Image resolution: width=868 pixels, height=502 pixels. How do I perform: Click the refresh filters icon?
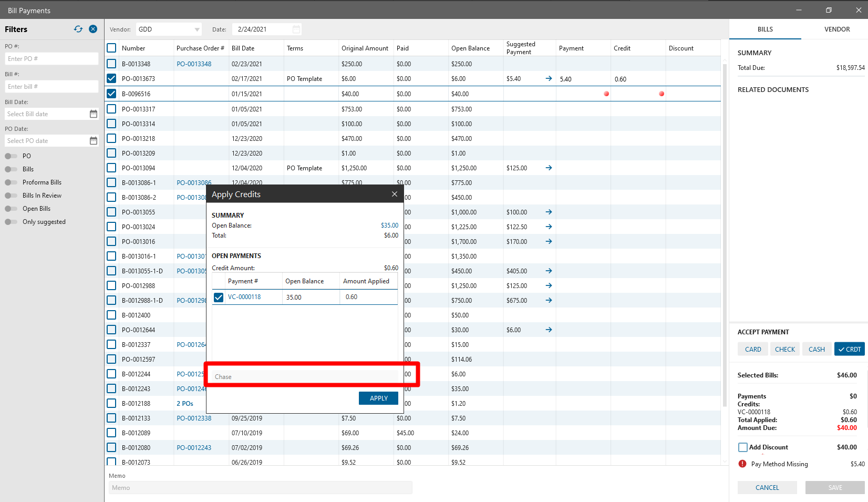78,29
